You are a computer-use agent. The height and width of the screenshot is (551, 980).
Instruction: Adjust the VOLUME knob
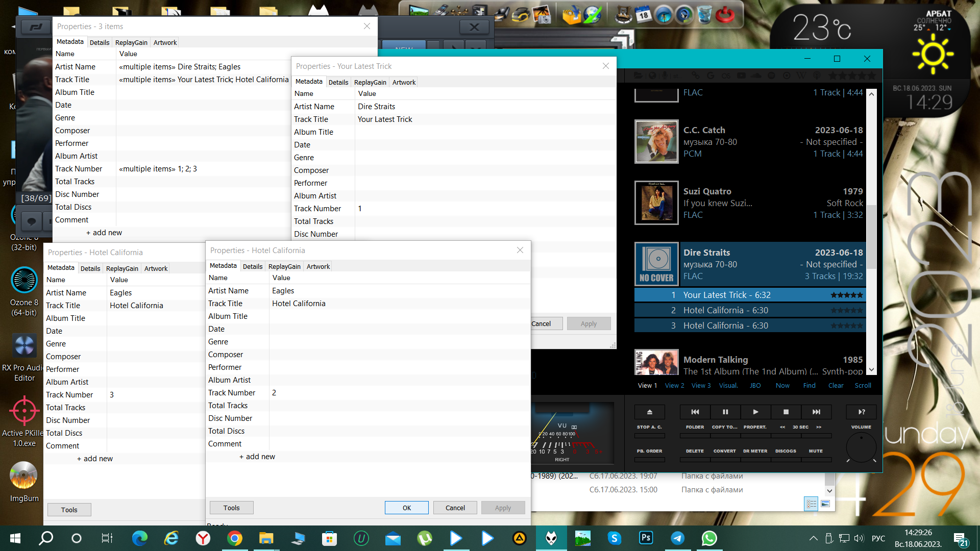coord(861,448)
